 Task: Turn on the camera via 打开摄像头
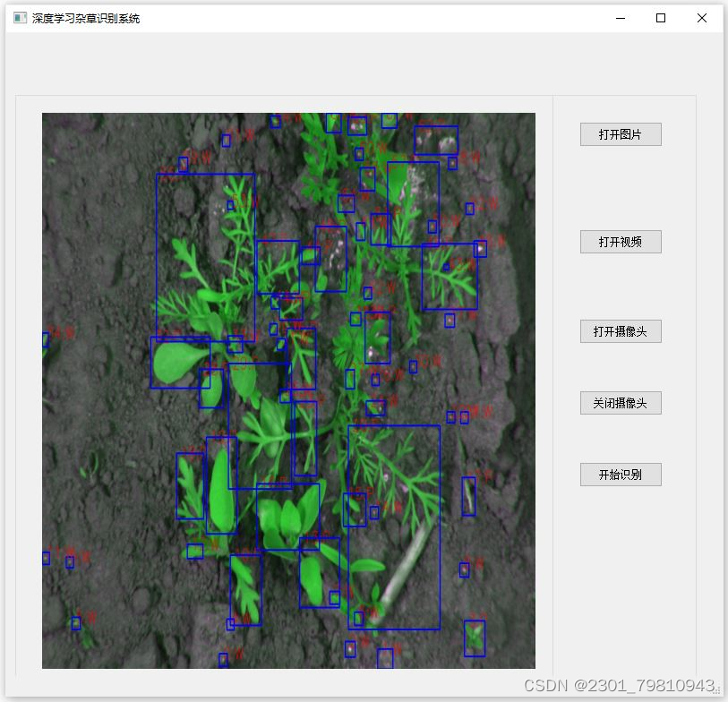coord(621,331)
